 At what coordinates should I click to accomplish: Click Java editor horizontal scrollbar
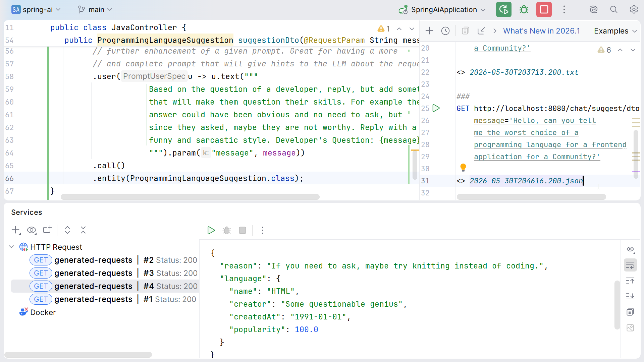(x=190, y=197)
